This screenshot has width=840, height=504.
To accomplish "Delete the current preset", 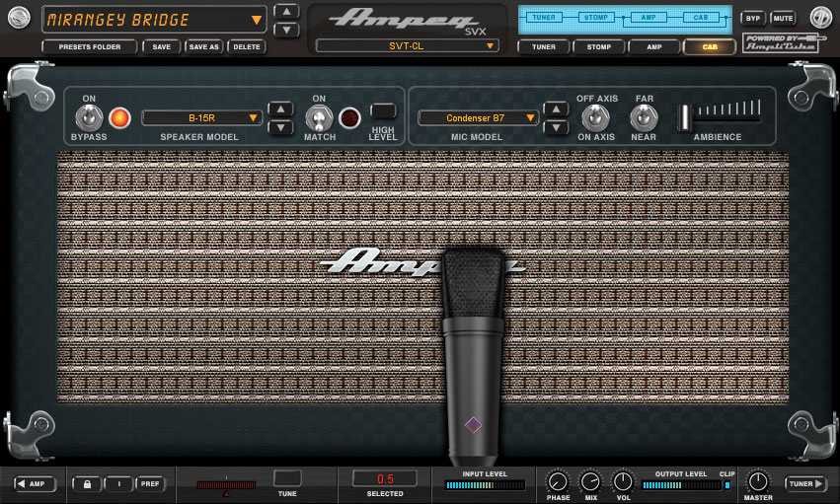I will click(247, 47).
